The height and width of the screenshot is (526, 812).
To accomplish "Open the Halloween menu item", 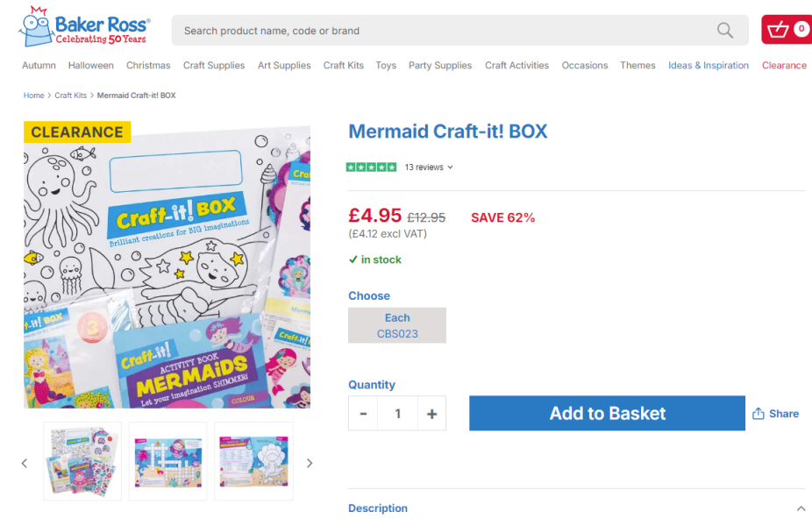I will tap(91, 66).
